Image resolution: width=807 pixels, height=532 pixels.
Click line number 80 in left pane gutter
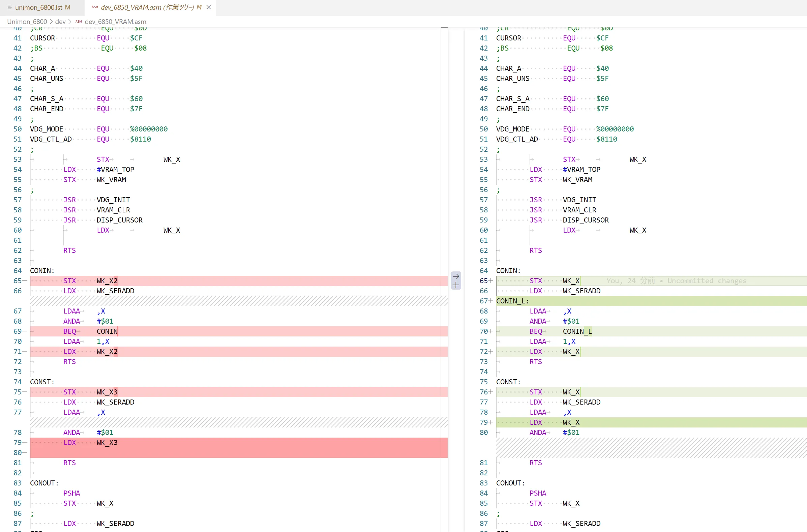coord(17,453)
